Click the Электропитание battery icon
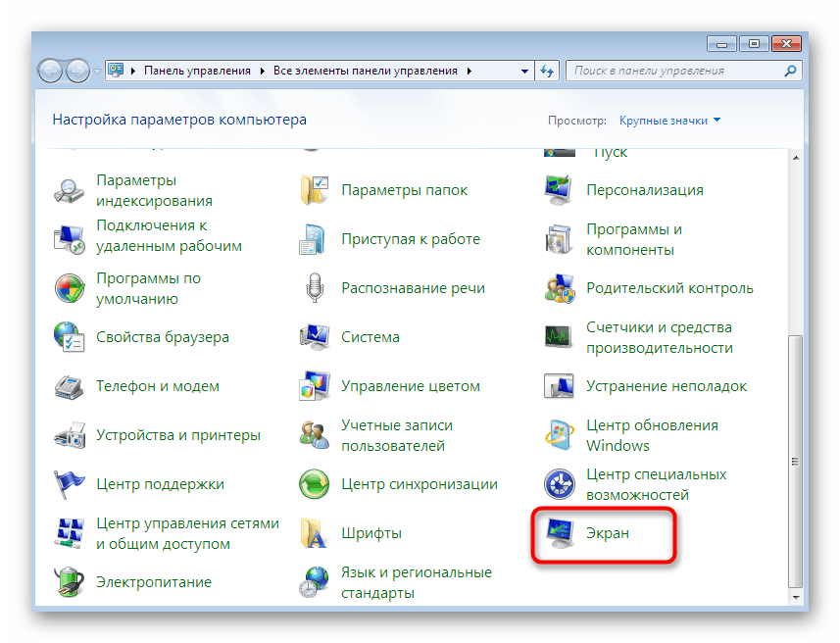 [70, 582]
